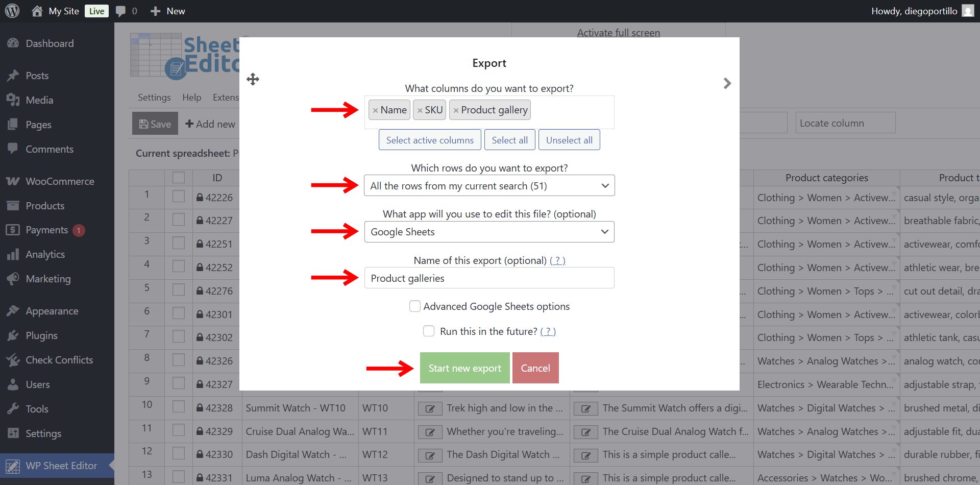Click the Activate full screen link
Viewport: 980px width, 485px height.
pyautogui.click(x=618, y=32)
